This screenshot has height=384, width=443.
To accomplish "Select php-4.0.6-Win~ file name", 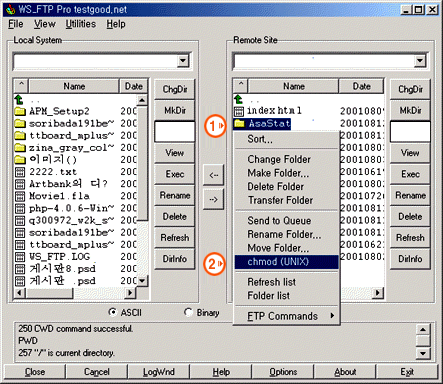I will pos(71,208).
